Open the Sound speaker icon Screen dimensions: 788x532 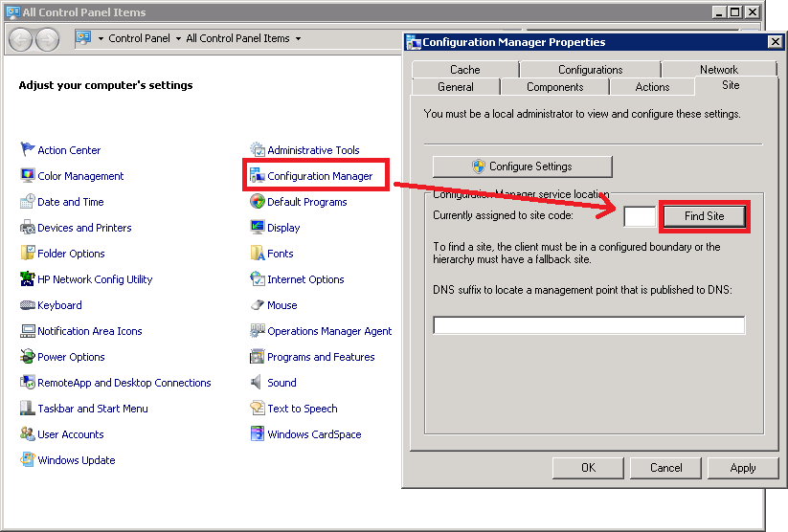(257, 383)
